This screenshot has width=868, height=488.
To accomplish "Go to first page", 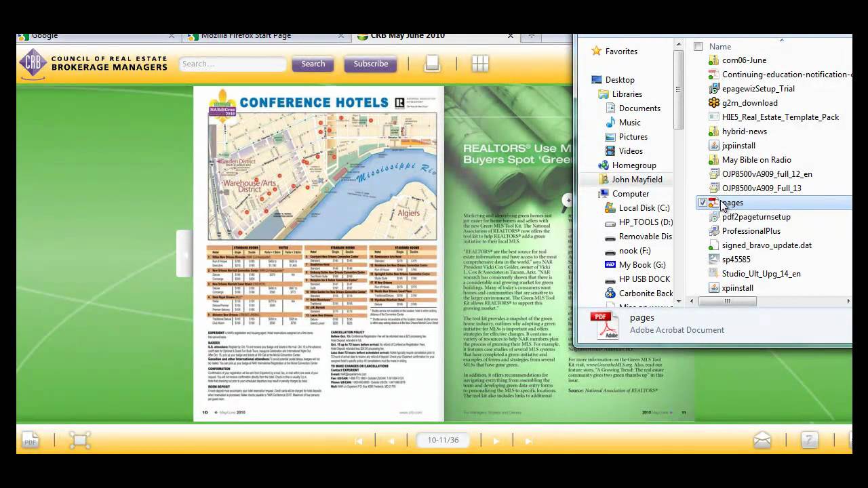I will pyautogui.click(x=359, y=441).
